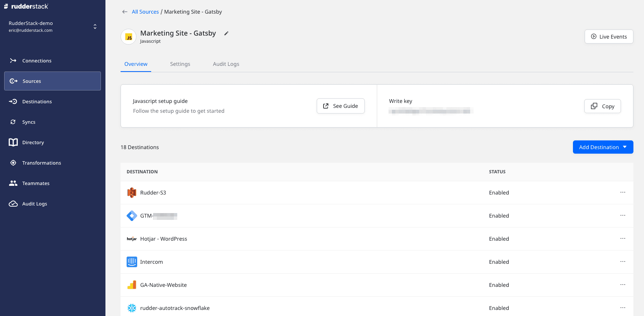Follow the All Sources breadcrumb link
The width and height of the screenshot is (644, 316).
point(145,12)
